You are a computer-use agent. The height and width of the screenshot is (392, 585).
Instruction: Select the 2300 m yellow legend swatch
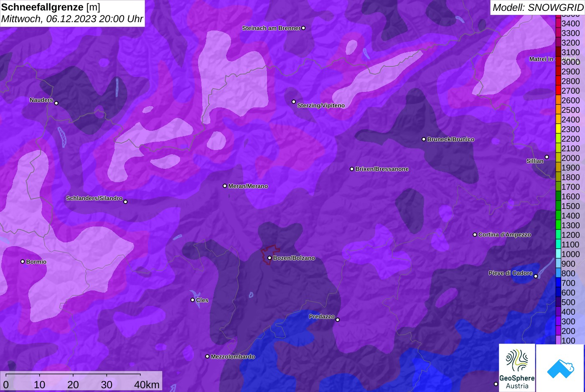[x=558, y=129]
